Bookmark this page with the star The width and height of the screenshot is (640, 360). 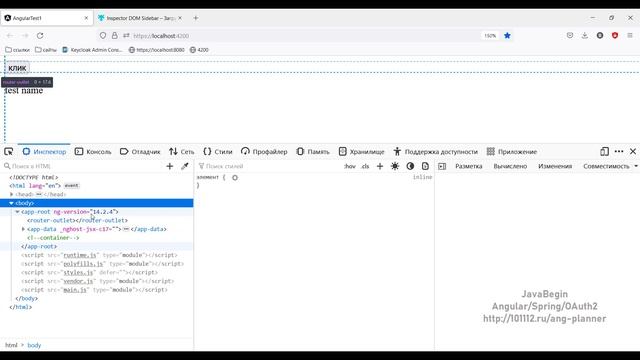tap(507, 36)
